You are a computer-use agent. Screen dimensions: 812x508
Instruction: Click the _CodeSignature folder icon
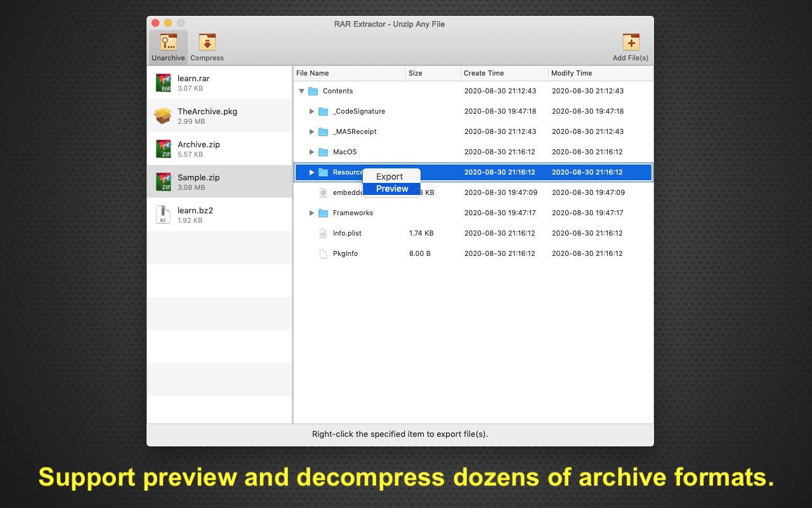[323, 111]
